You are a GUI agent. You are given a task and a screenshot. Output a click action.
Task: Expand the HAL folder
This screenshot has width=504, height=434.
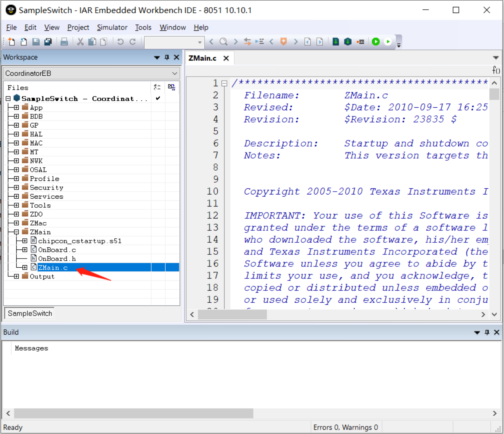[16, 134]
